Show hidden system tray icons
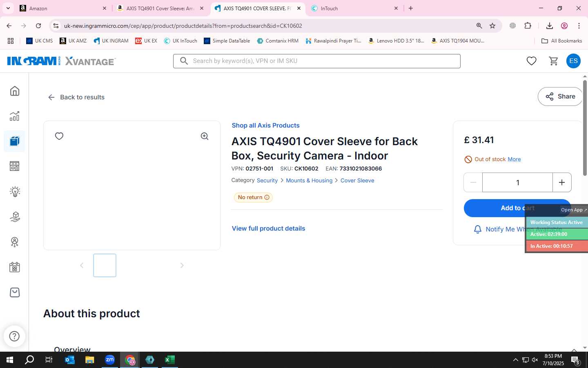588x368 pixels. point(515,360)
